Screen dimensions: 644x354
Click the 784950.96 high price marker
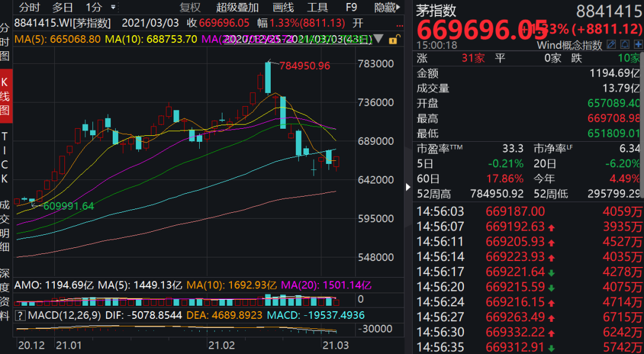click(x=305, y=66)
